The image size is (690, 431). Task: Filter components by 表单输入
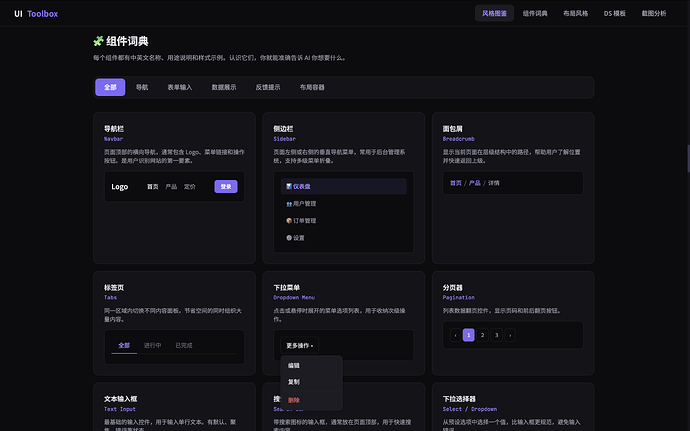(180, 87)
